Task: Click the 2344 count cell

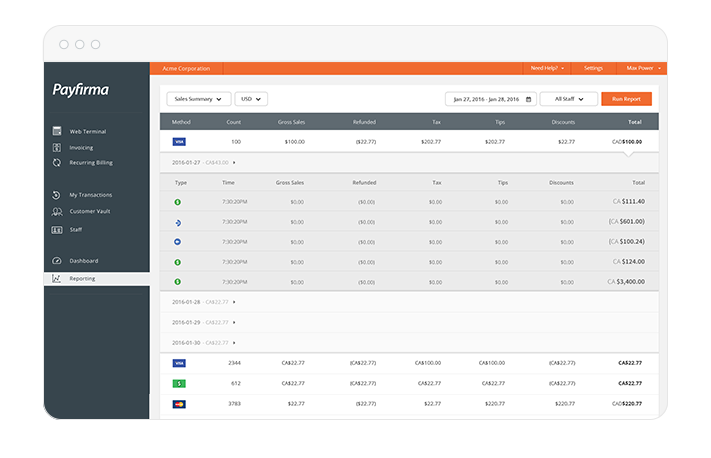Action: click(234, 363)
